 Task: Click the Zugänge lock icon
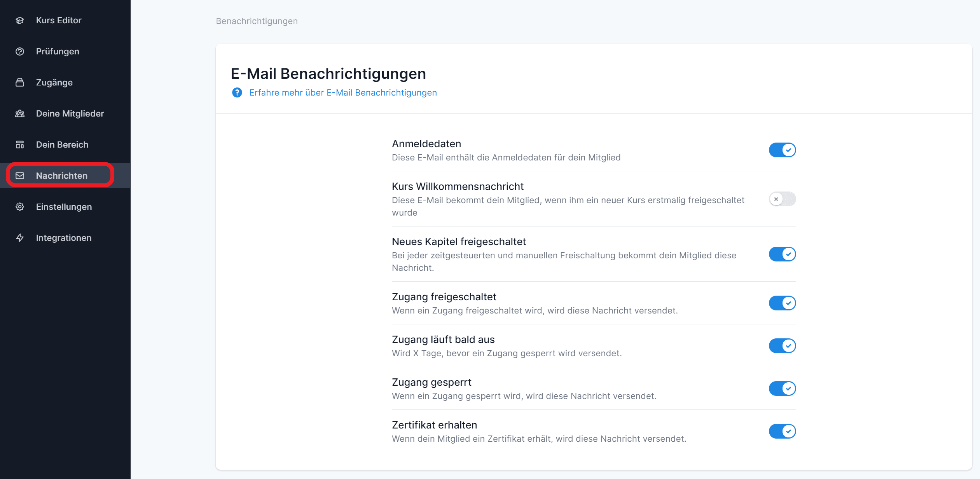click(20, 82)
